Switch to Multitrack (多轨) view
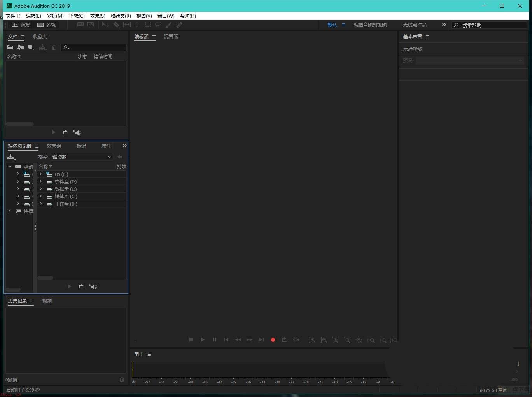This screenshot has width=532, height=397. [x=46, y=25]
